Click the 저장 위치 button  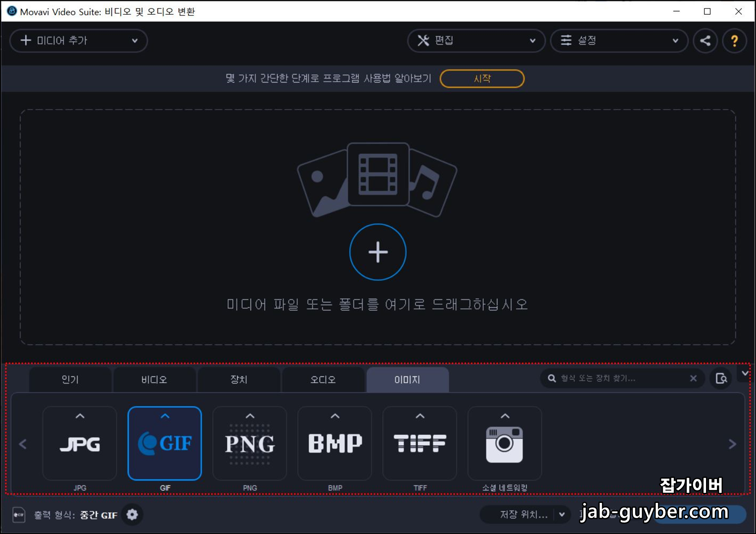coord(524,515)
